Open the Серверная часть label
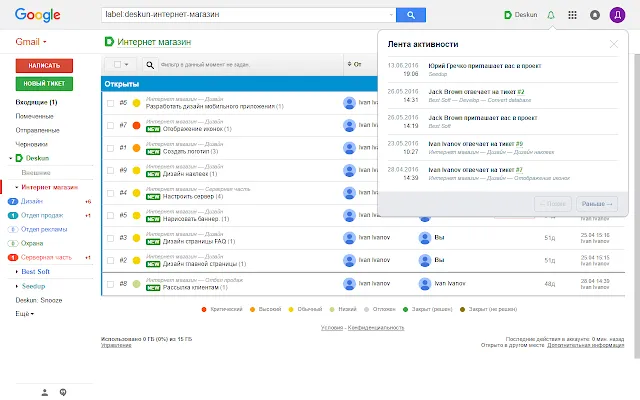Screen dimensions: 640x400 click(46, 258)
